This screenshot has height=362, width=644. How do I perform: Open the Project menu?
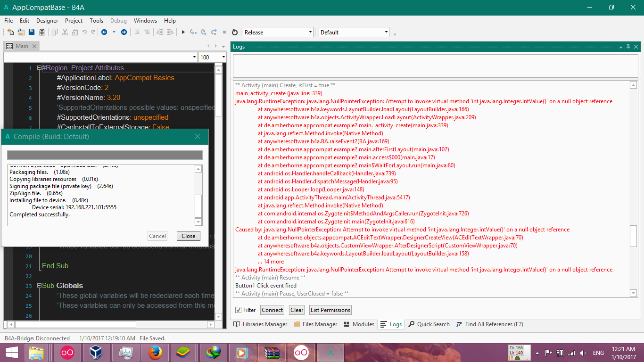pos(74,21)
